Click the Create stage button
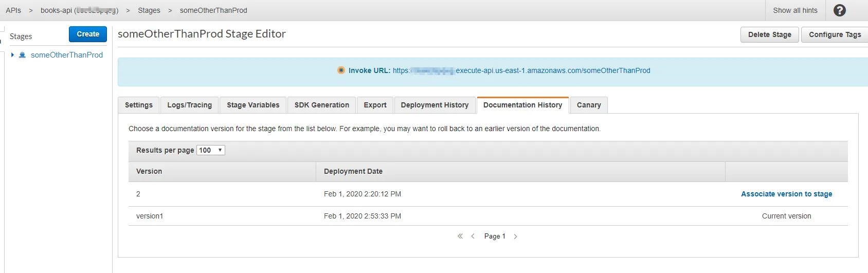Viewport: 868px width, 273px height. tap(88, 34)
